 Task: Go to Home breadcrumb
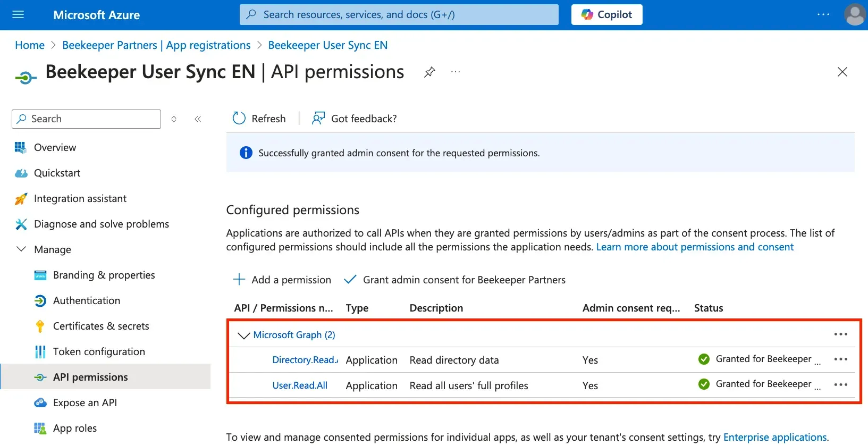coord(30,45)
